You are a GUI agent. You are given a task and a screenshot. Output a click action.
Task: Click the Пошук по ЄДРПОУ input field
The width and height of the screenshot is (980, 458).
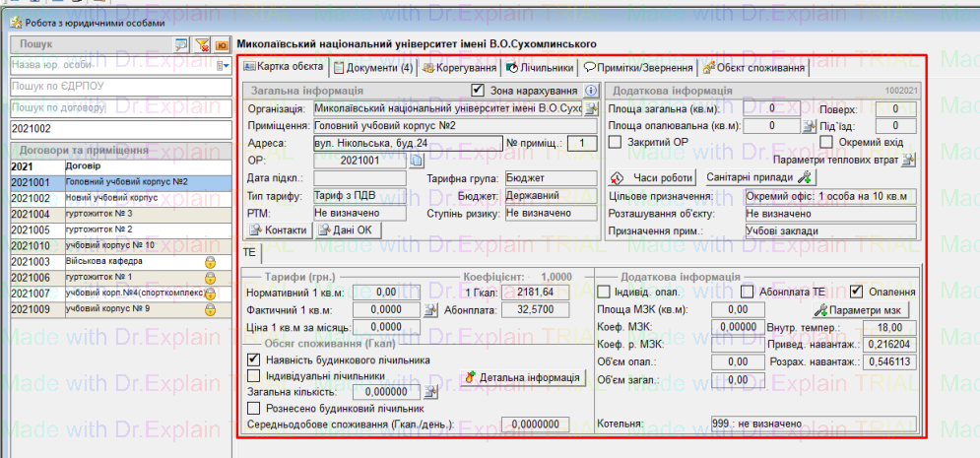(118, 87)
